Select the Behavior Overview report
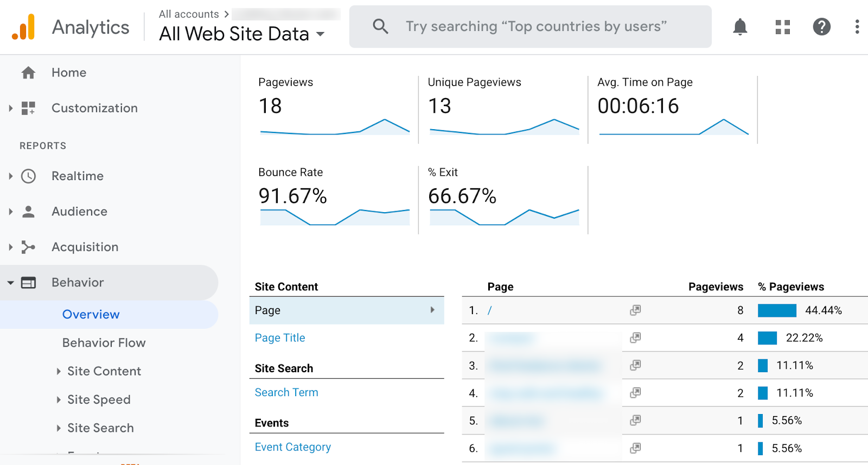The image size is (868, 465). 91,315
